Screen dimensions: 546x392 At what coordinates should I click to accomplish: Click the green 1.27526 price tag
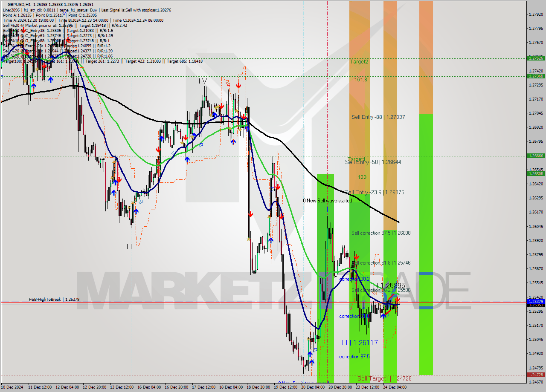click(x=535, y=58)
